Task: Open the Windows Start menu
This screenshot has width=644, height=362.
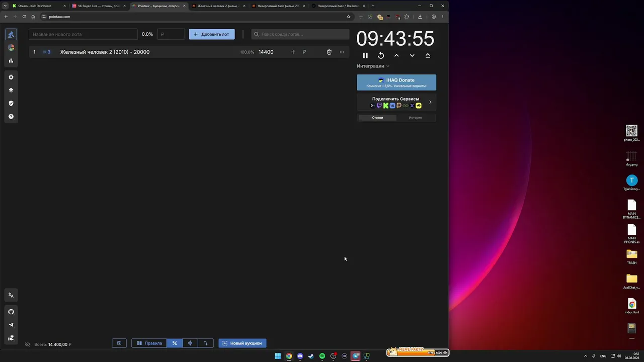Action: (x=278, y=356)
